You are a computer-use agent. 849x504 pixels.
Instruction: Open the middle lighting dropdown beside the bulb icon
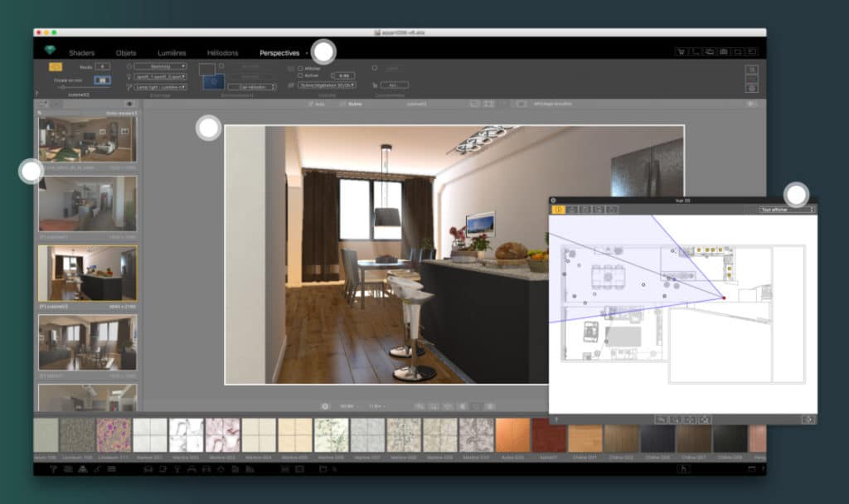(x=160, y=76)
